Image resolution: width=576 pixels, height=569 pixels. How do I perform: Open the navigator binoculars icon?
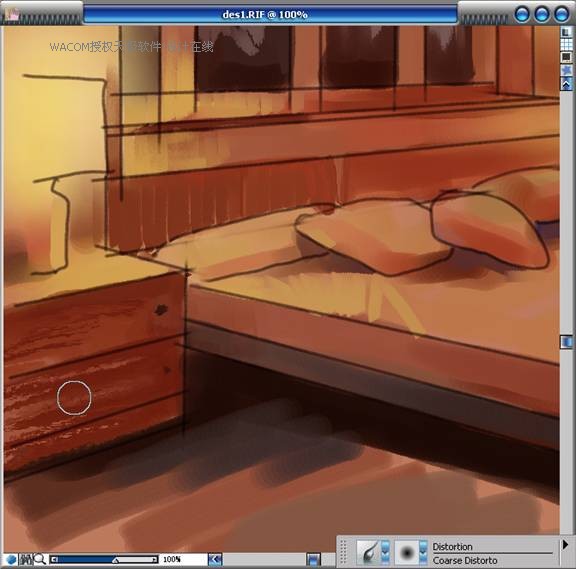pyautogui.click(x=26, y=559)
